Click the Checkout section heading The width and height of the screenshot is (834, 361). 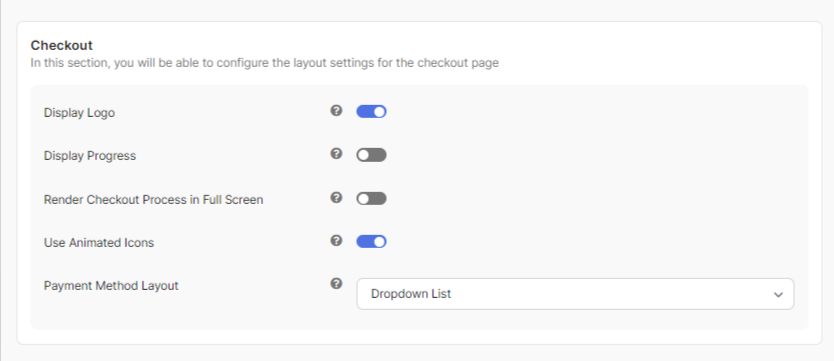point(62,45)
